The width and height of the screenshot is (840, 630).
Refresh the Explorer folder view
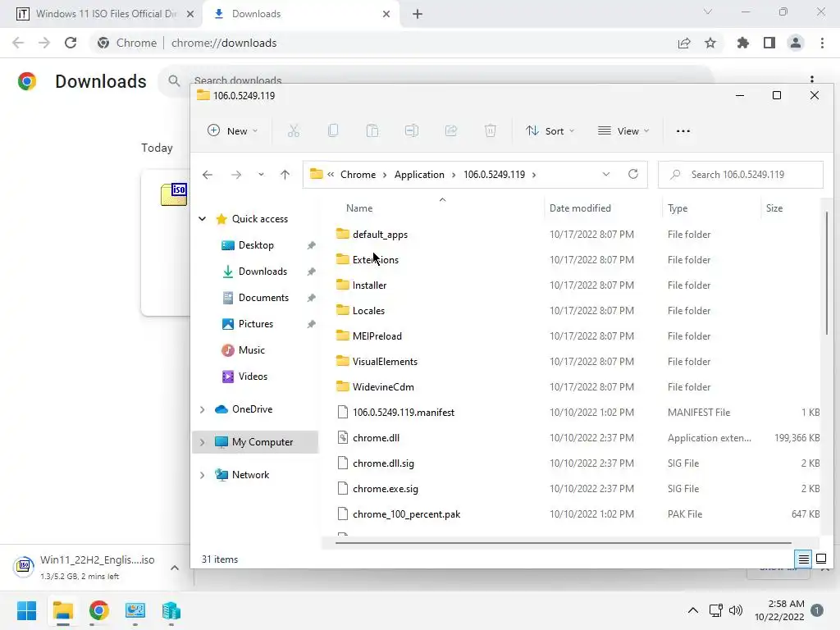pyautogui.click(x=633, y=174)
